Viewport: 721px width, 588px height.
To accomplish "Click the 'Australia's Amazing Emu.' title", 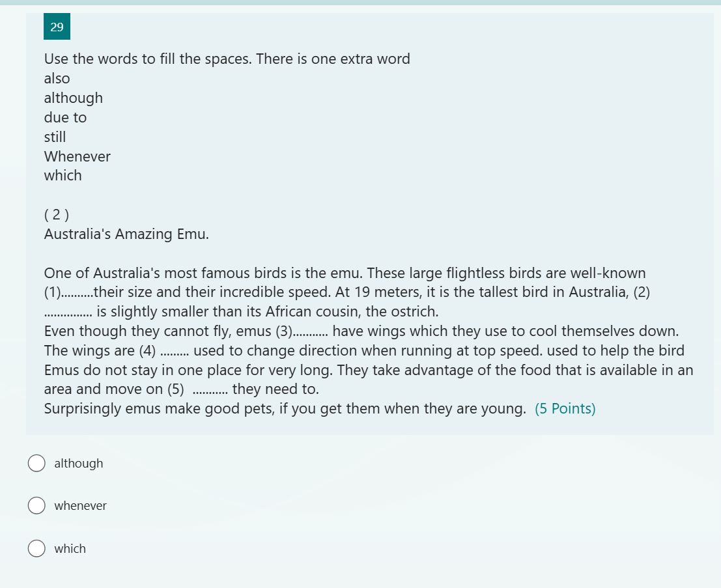I will (x=126, y=234).
